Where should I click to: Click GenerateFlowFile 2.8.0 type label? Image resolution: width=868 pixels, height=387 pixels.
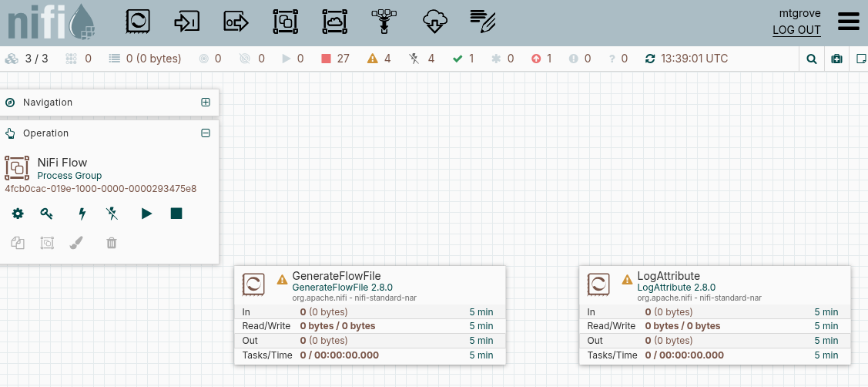[x=343, y=288]
